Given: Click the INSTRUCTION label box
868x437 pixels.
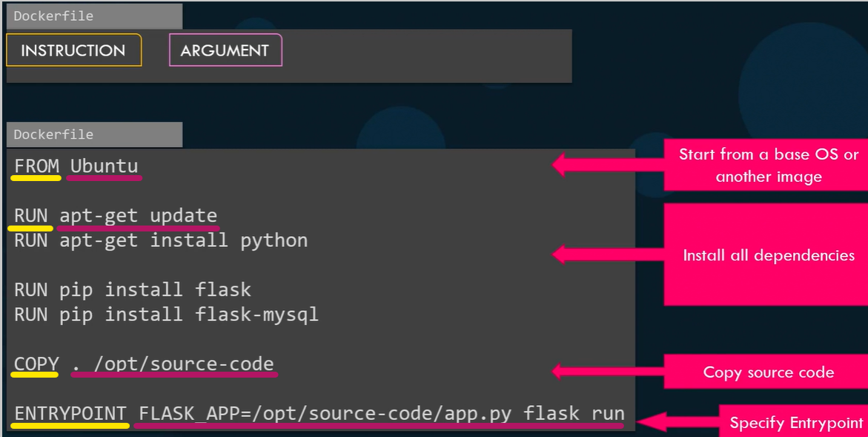Looking at the screenshot, I should tap(73, 50).
